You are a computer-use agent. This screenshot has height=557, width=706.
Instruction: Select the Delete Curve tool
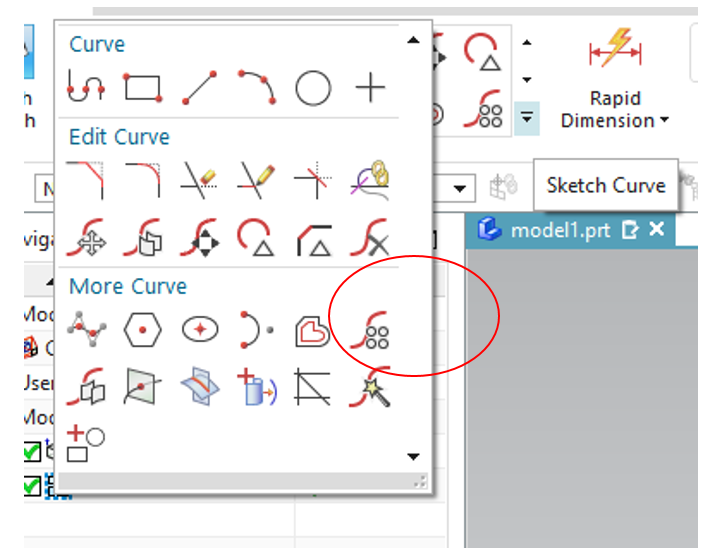coord(370,237)
